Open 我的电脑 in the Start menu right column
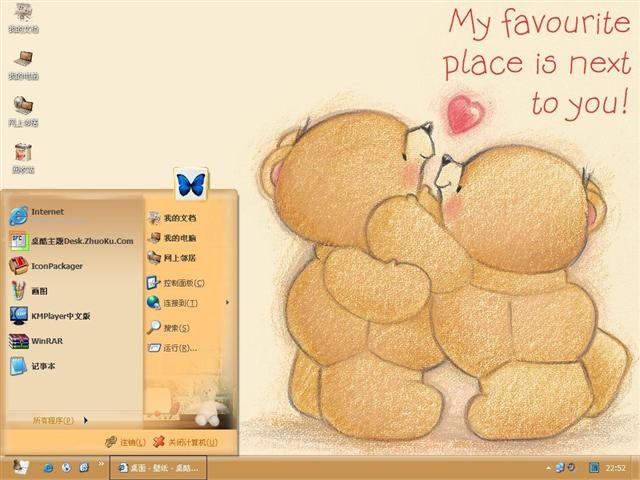The width and height of the screenshot is (640, 480). tap(171, 238)
